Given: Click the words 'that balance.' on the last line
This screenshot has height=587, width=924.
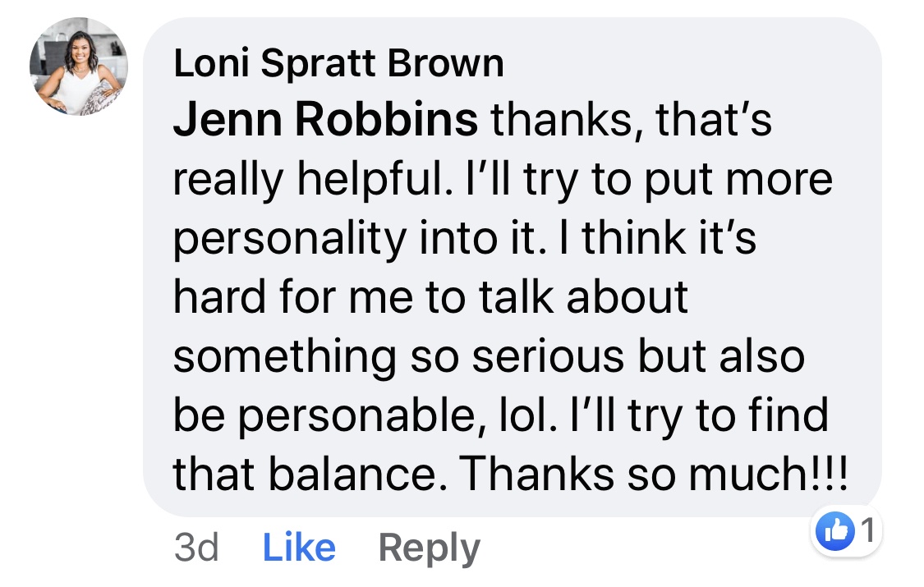Looking at the screenshot, I should 310,474.
